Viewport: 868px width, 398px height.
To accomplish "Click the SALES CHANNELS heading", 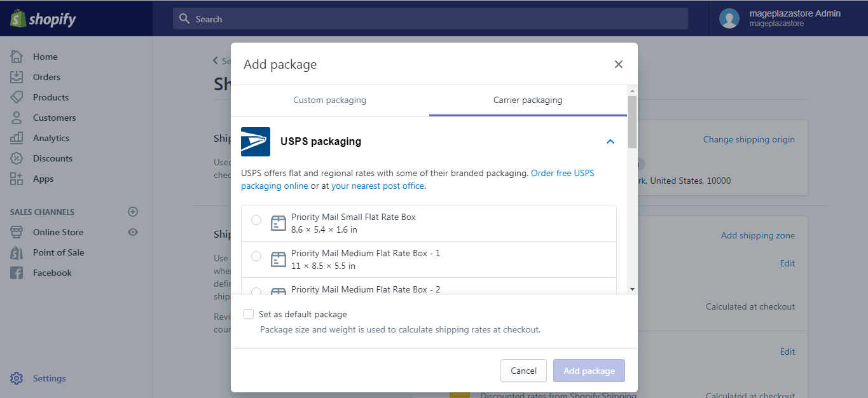I will [42, 212].
